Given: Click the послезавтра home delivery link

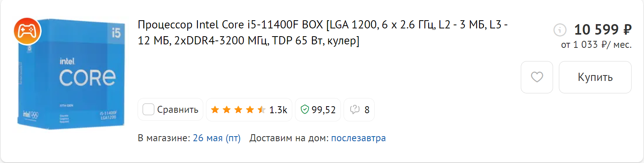Looking at the screenshot, I should pyautogui.click(x=358, y=138).
